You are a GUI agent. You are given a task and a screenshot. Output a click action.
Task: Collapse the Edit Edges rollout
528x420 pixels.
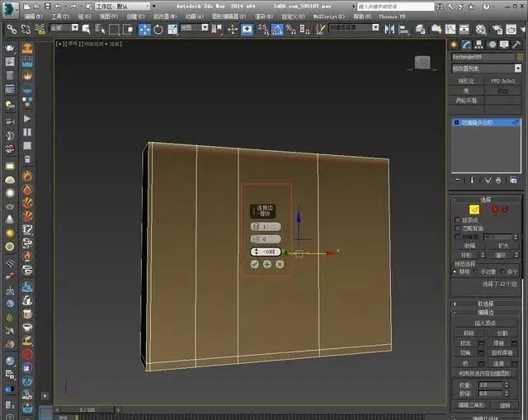pos(485,313)
